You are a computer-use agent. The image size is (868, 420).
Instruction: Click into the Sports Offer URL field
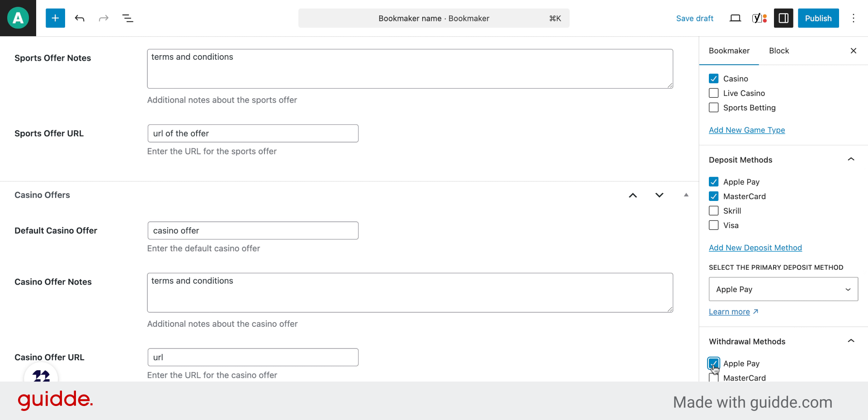coord(253,134)
